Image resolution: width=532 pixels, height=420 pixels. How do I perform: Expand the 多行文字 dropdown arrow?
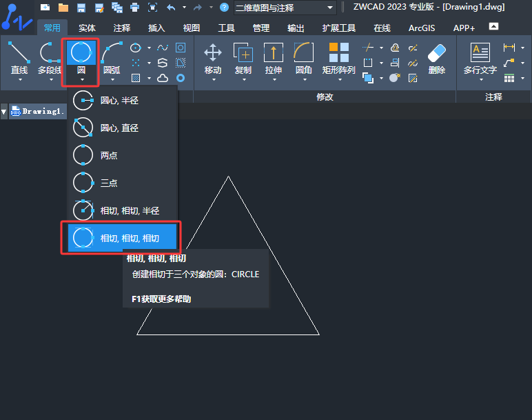[481, 79]
